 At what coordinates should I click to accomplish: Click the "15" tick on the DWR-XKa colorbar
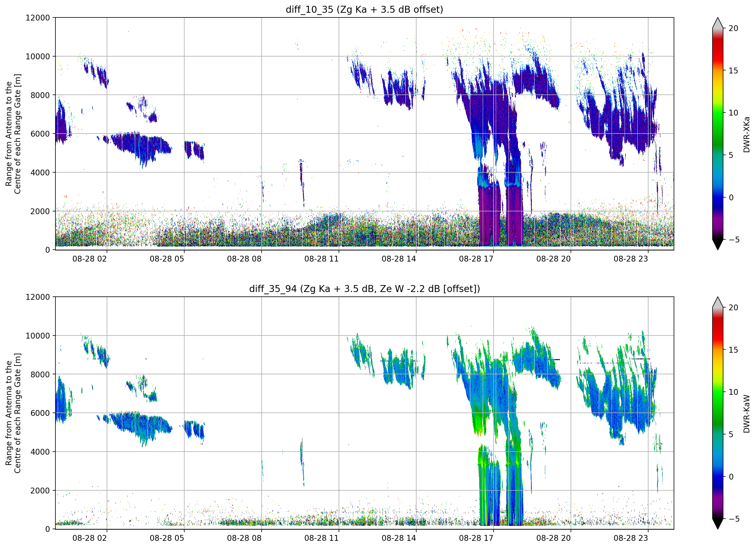coord(733,71)
